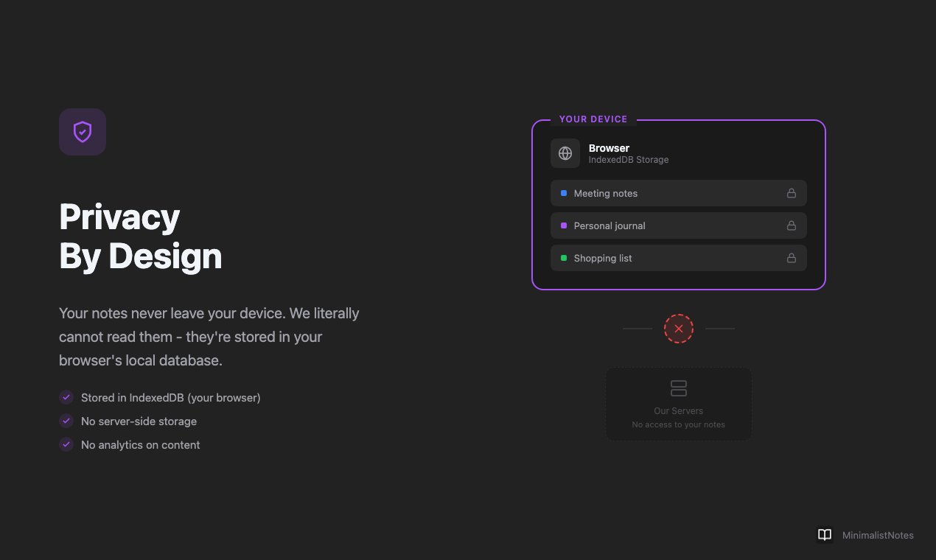Click the lock icon on Meeting notes
This screenshot has width=936, height=560.
point(792,193)
